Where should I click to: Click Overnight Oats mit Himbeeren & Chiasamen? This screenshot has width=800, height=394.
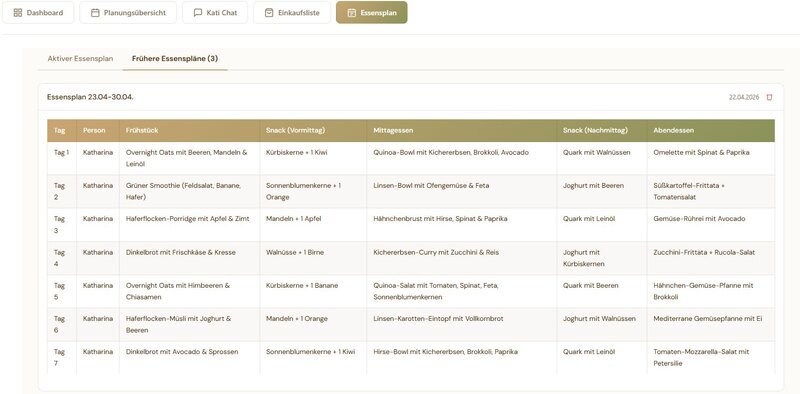(x=189, y=291)
